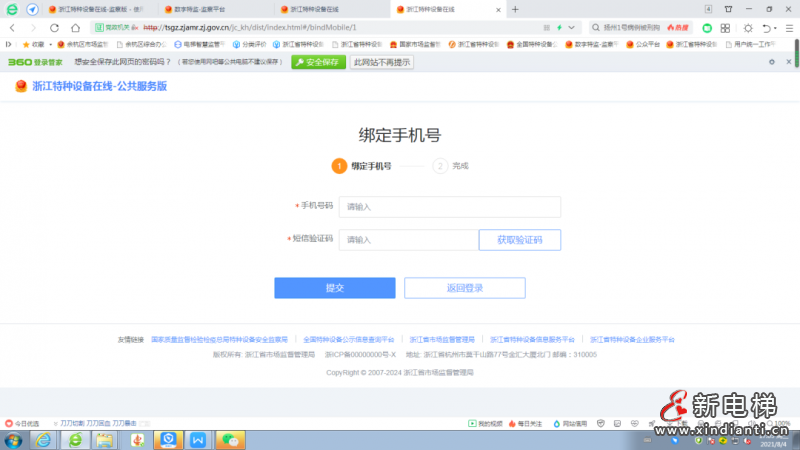Open 浙江省特种设备信息服务平台 link

click(x=532, y=339)
